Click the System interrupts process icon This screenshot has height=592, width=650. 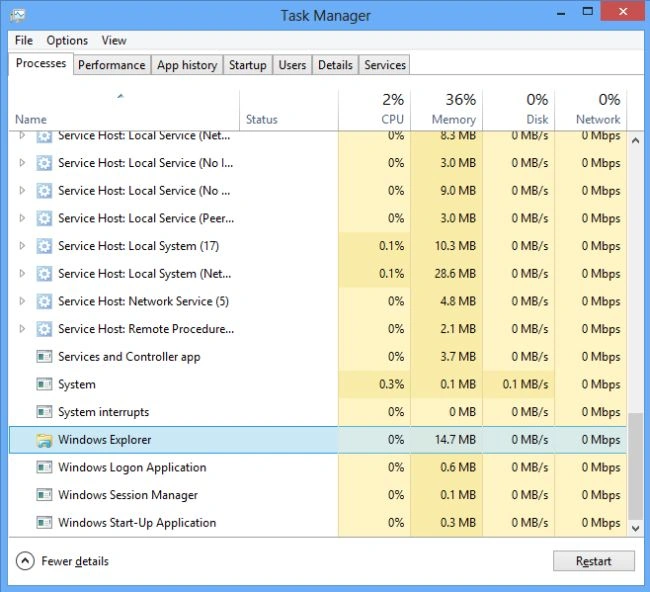[44, 412]
